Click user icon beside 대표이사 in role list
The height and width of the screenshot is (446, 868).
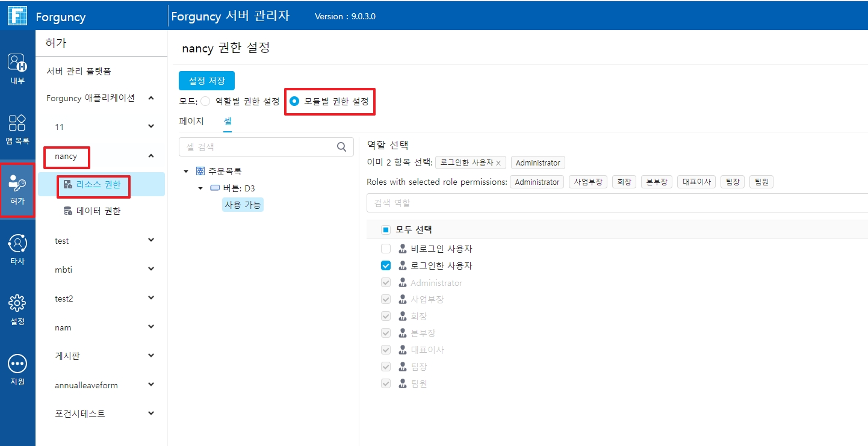coord(403,350)
